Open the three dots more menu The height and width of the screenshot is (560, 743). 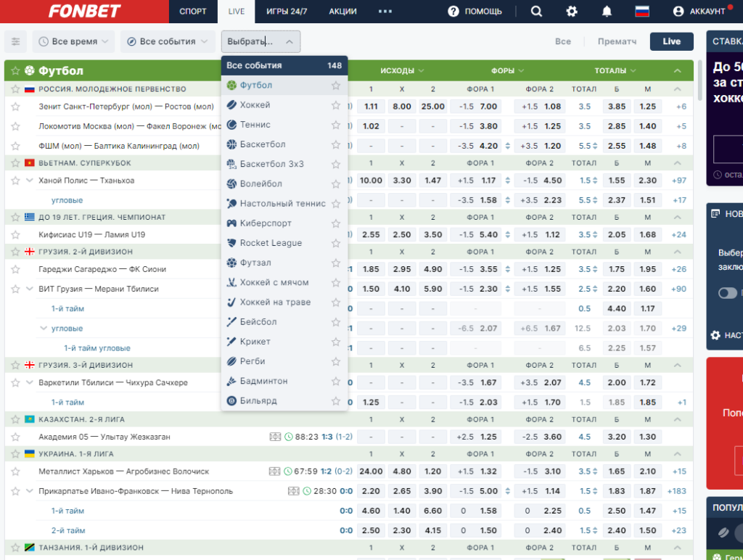coord(385,12)
